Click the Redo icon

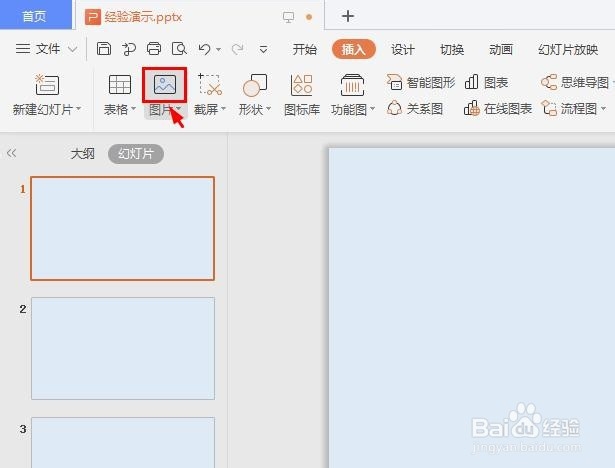[237, 49]
